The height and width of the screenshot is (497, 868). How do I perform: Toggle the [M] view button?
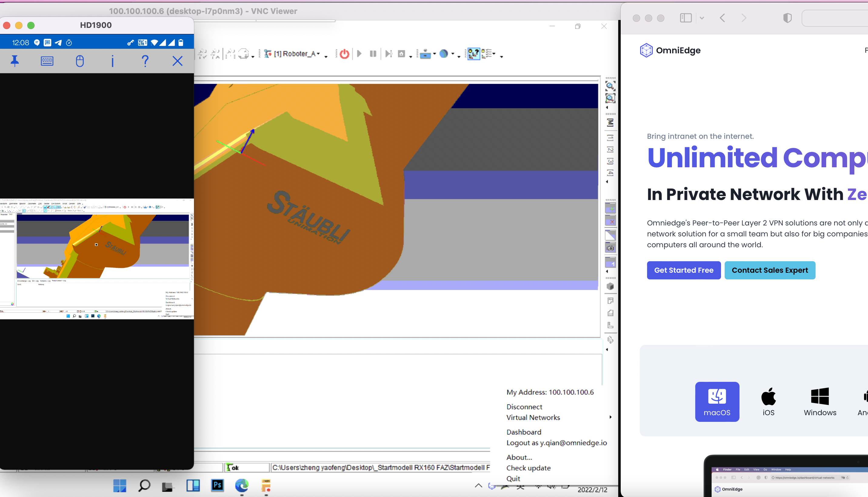[610, 122]
